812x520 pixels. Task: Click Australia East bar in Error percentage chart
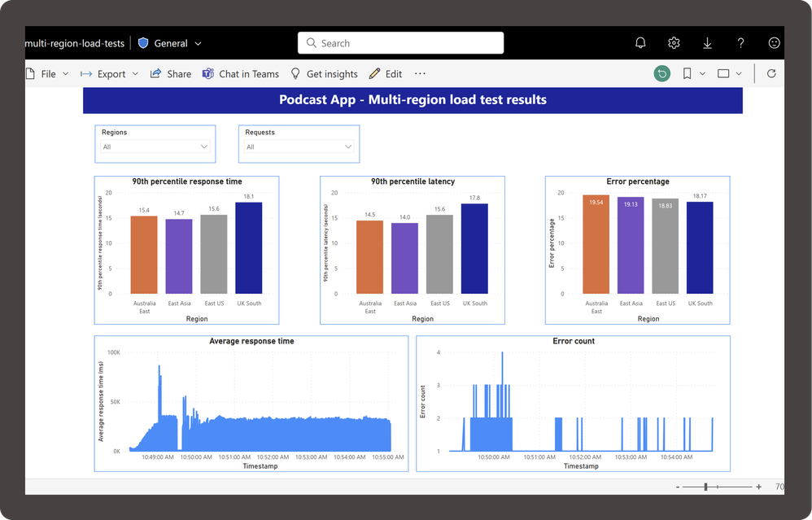coord(596,244)
